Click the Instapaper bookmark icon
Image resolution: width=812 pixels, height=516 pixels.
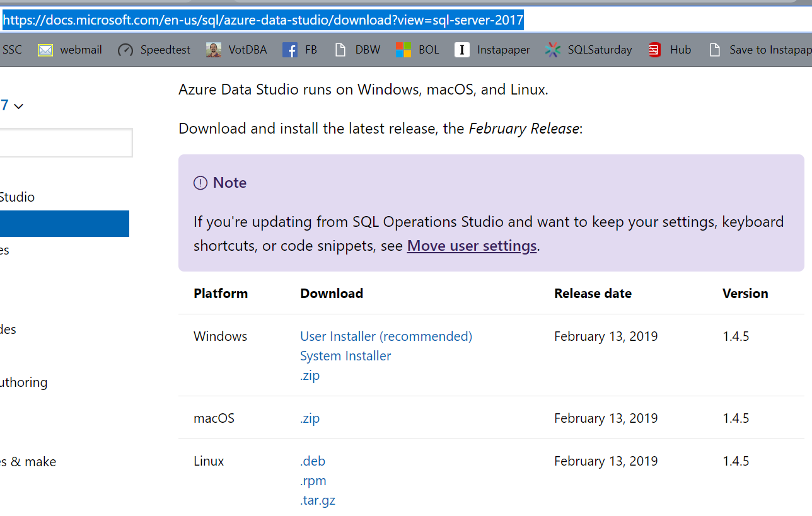click(462, 50)
